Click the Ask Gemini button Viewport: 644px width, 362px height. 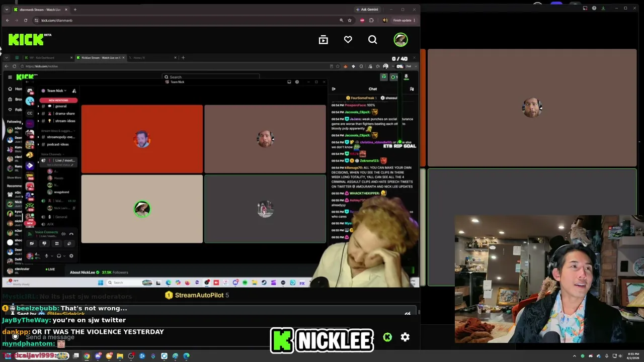[x=367, y=10]
